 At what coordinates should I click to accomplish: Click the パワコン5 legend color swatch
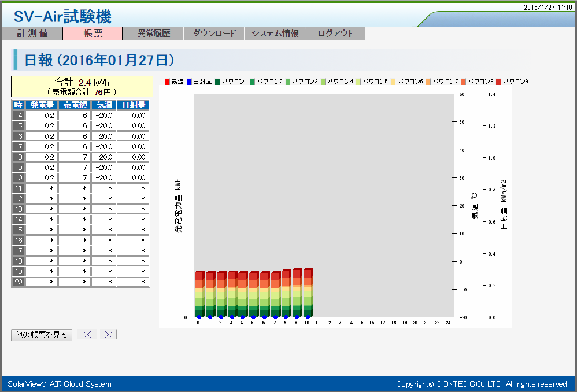coord(359,82)
